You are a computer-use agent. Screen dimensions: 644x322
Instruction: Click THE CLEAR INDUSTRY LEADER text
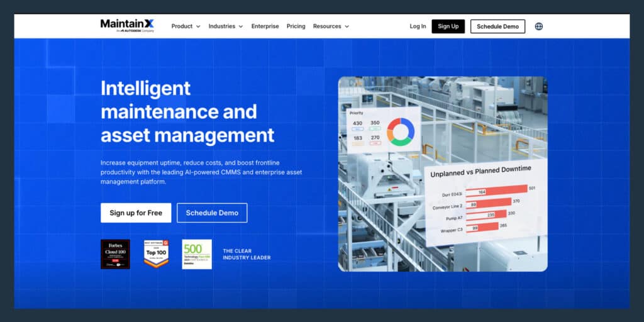[247, 254]
